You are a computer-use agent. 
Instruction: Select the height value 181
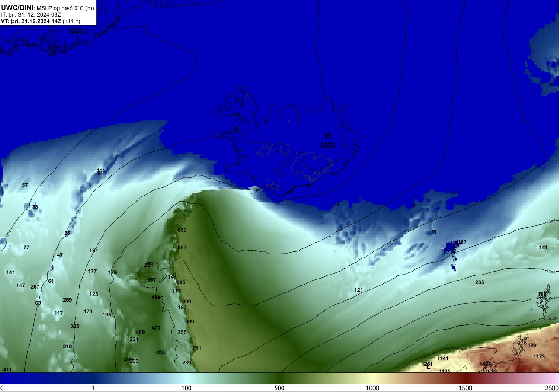(x=93, y=251)
